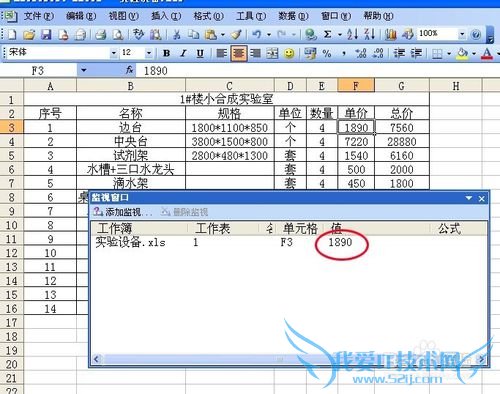Decrease indent of cell
The height and width of the screenshot is (394, 500).
399,53
